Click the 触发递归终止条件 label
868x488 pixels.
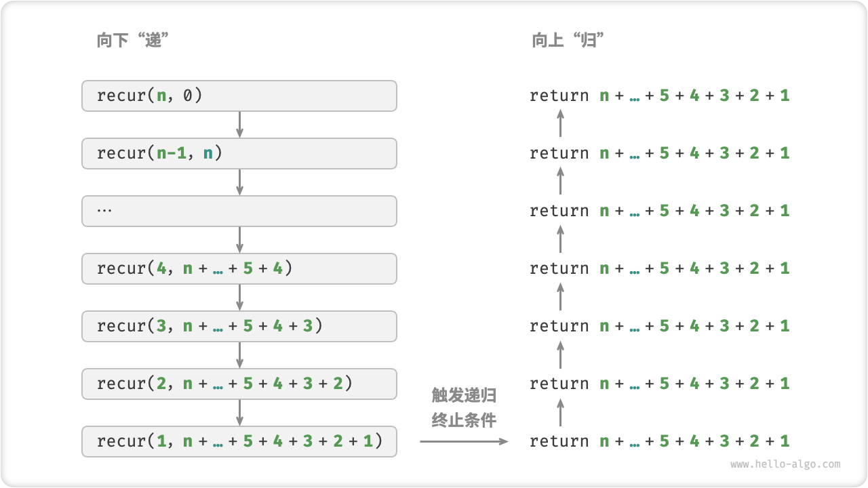[x=464, y=407]
